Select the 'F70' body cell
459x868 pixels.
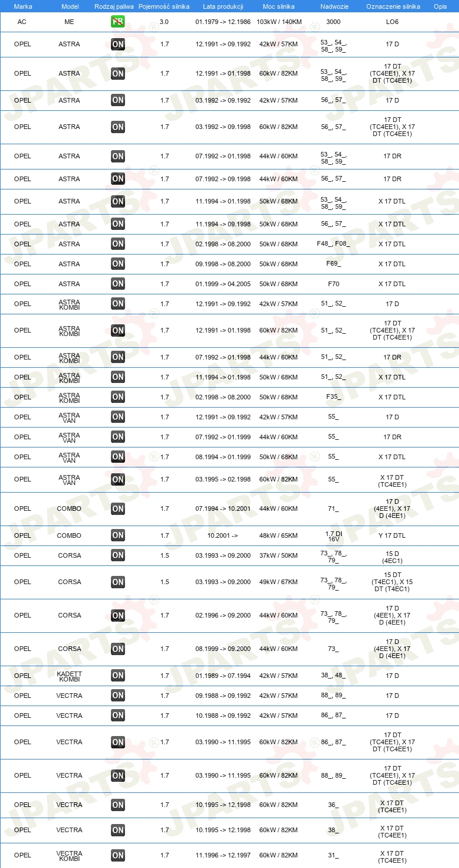point(333,284)
